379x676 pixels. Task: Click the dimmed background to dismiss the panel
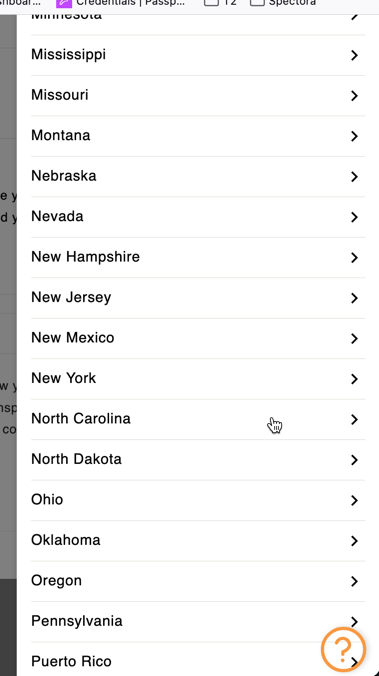[8, 345]
